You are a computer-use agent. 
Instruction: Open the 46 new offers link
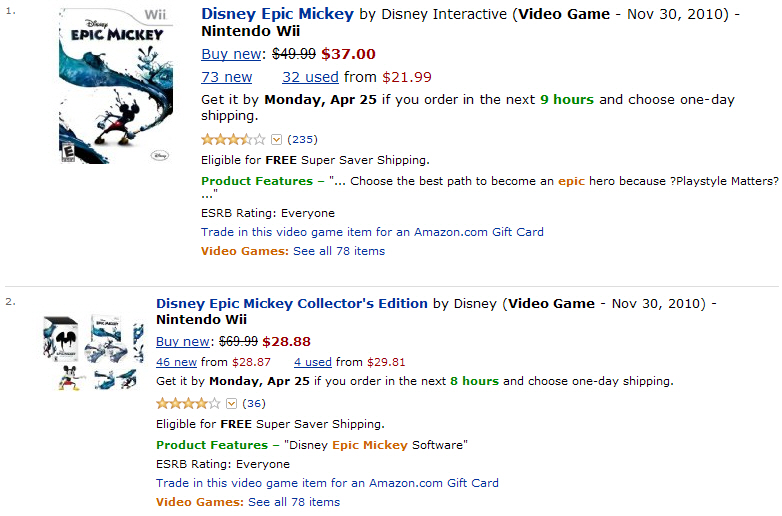point(176,362)
